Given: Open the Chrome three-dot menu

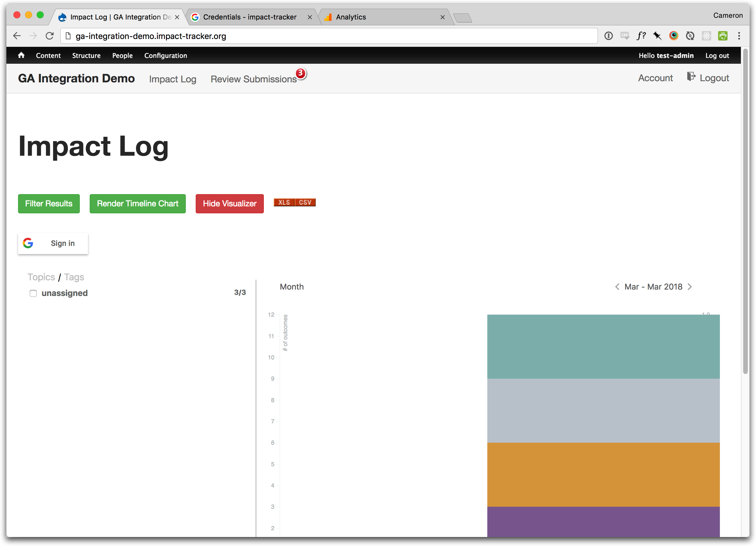Looking at the screenshot, I should (x=739, y=36).
